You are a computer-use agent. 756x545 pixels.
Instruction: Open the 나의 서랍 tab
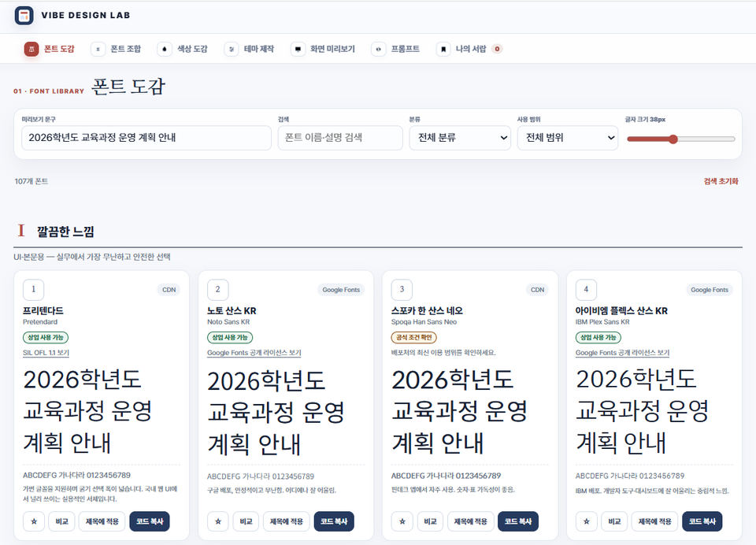point(468,49)
